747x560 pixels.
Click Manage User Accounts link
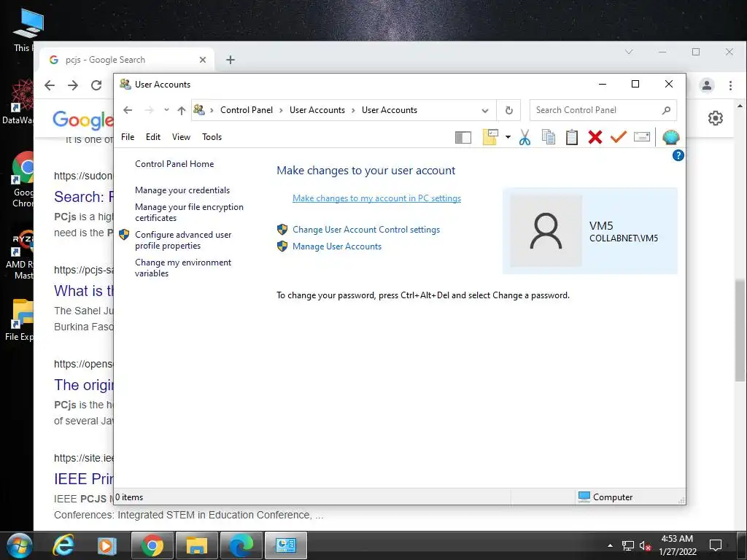(337, 246)
